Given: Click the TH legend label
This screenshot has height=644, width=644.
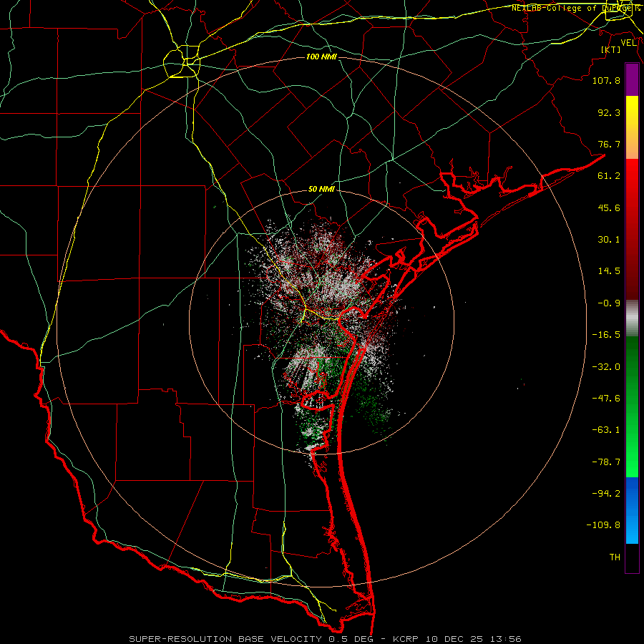Looking at the screenshot, I should click(615, 557).
